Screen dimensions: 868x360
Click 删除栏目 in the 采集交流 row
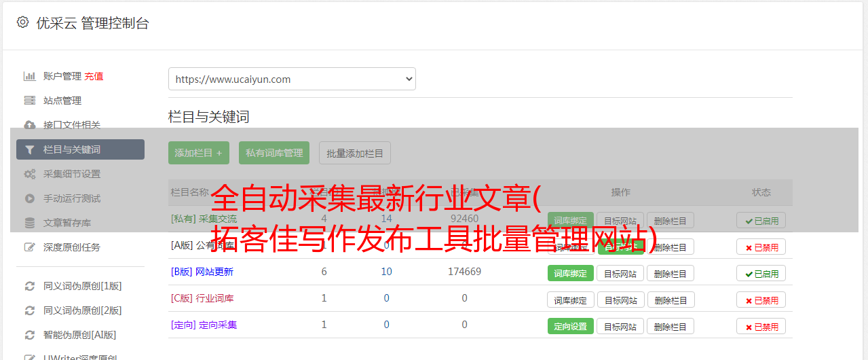pos(671,221)
